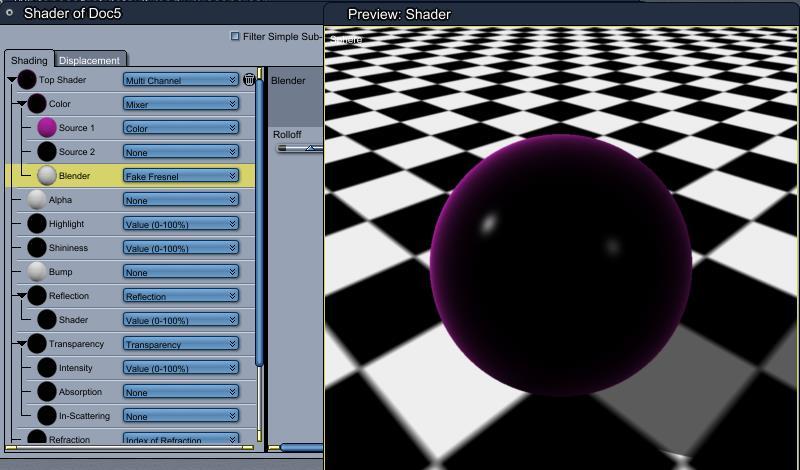This screenshot has width=800, height=470.
Task: Click the Blender panel horizontal scrollbar
Action: [x=302, y=448]
